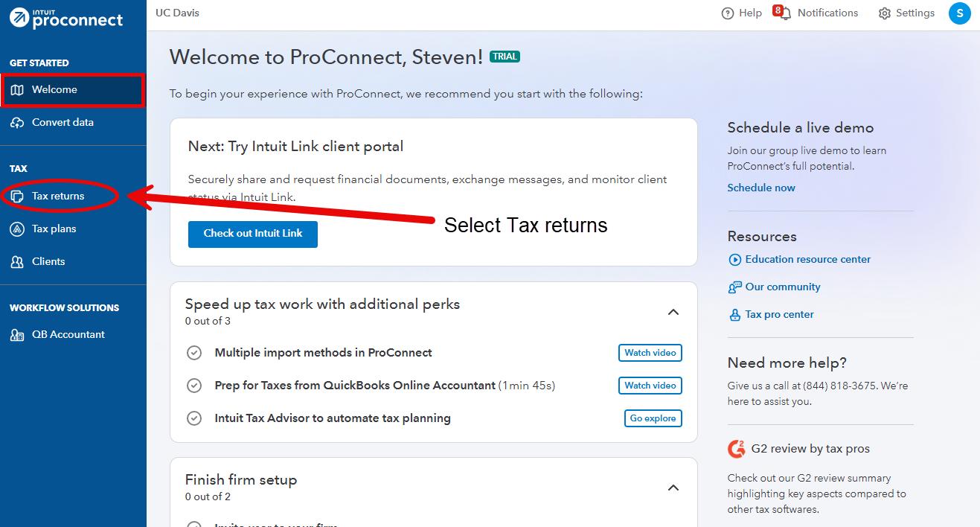Click the Intuit ProConnect logo

[x=66, y=18]
